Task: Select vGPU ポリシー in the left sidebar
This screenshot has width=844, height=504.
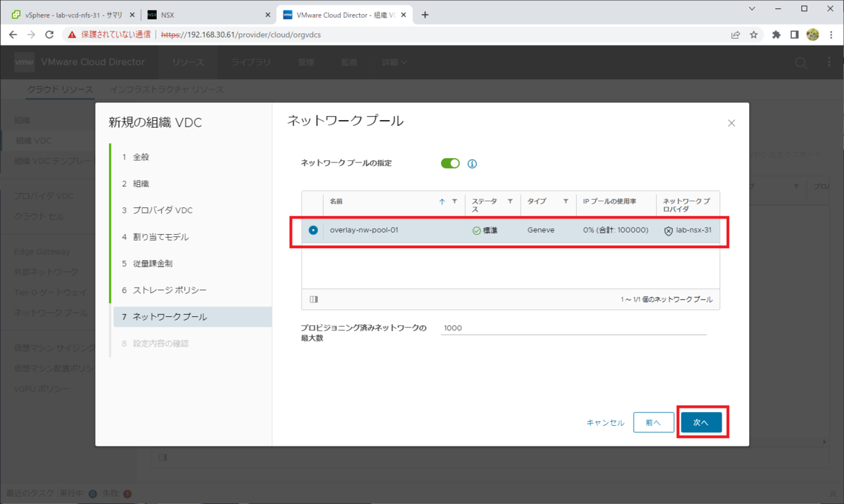Action: point(42,389)
